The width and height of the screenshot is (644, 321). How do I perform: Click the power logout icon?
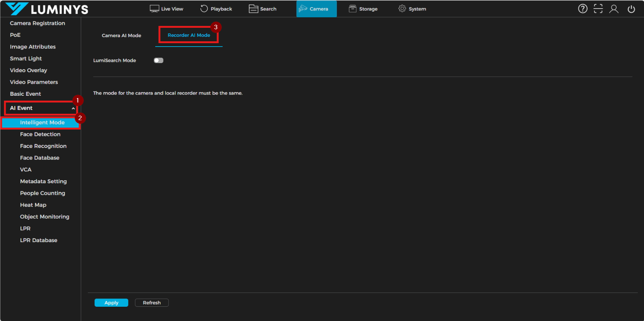pos(631,9)
